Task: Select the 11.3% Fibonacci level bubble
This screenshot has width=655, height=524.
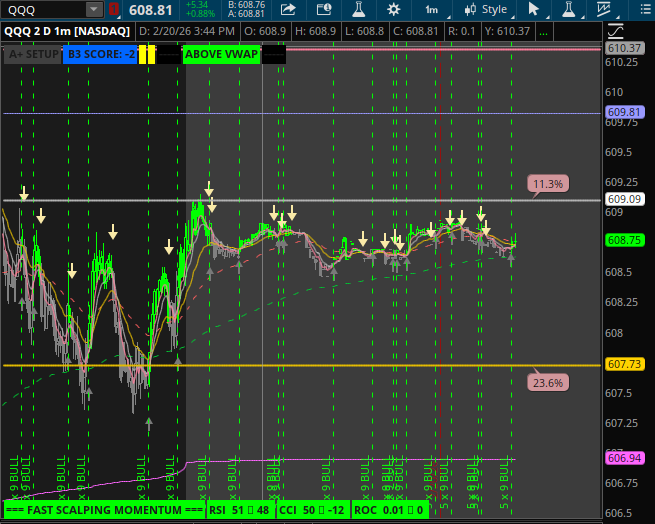Action: (x=548, y=184)
